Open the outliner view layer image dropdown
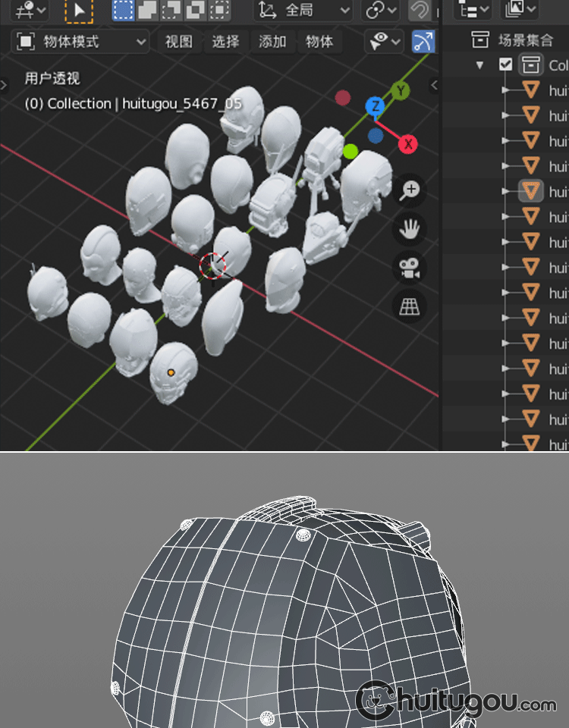569x728 pixels. pyautogui.click(x=520, y=9)
